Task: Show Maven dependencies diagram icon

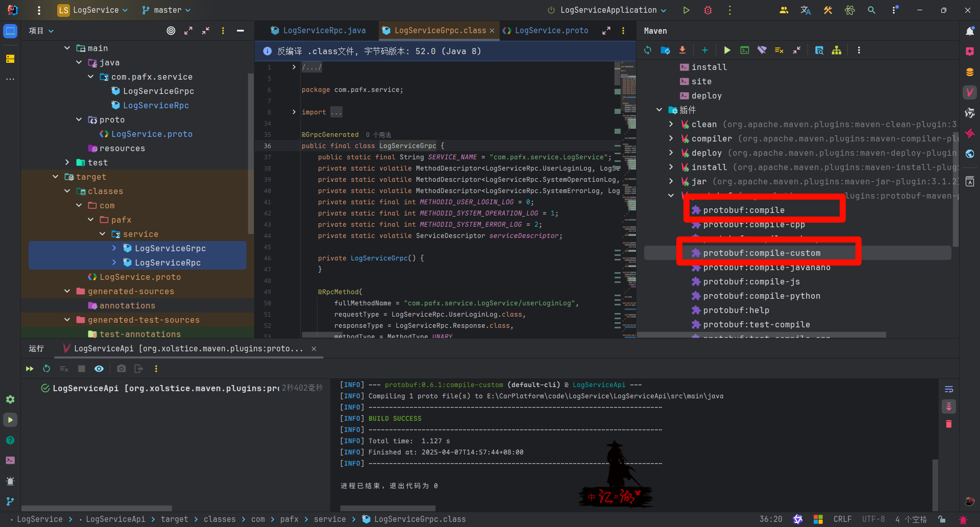Action: point(837,50)
